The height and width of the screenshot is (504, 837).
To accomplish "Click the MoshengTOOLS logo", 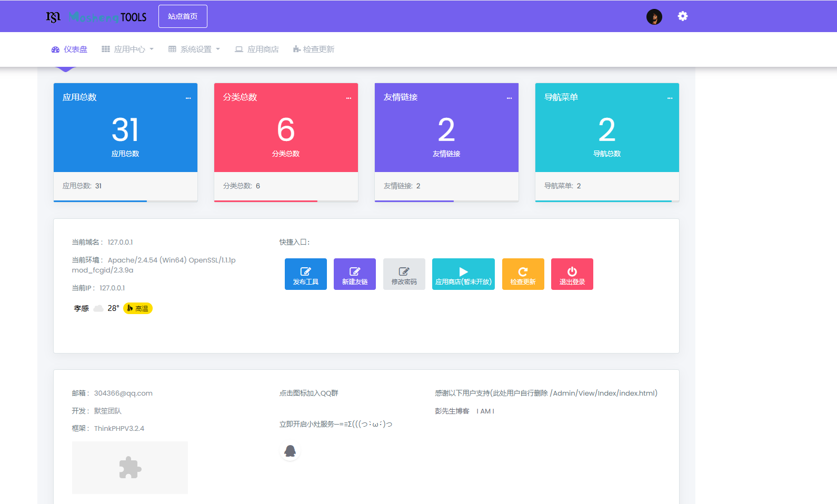I will coord(96,17).
